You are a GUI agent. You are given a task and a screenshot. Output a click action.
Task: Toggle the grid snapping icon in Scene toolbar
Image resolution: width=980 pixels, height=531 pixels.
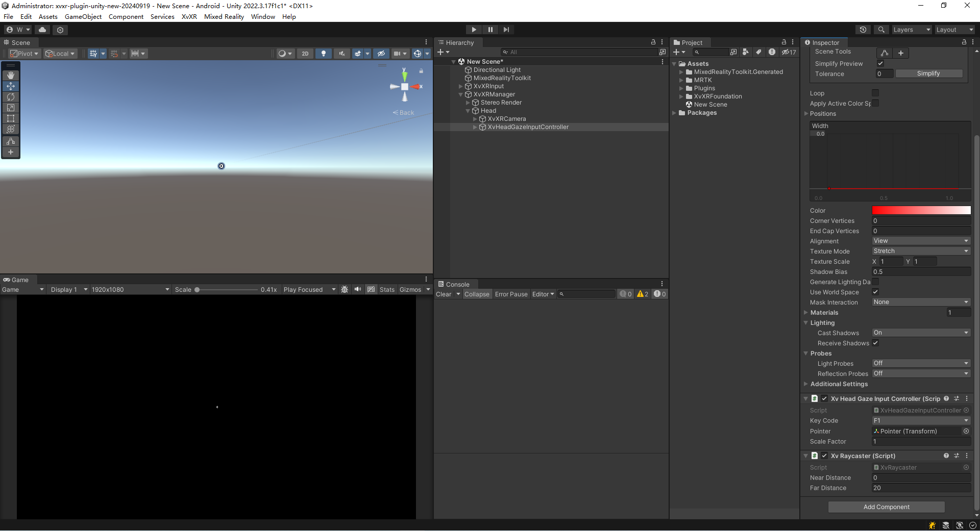(x=93, y=54)
